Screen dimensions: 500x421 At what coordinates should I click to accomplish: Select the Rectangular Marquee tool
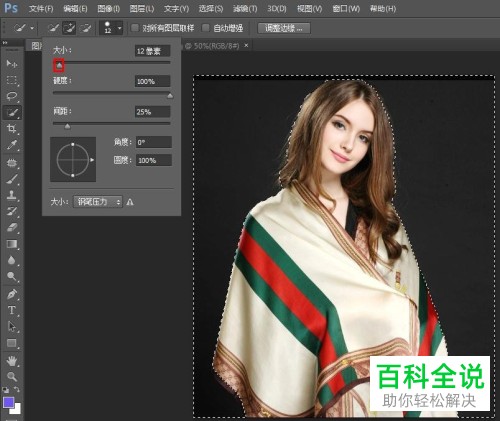12,80
